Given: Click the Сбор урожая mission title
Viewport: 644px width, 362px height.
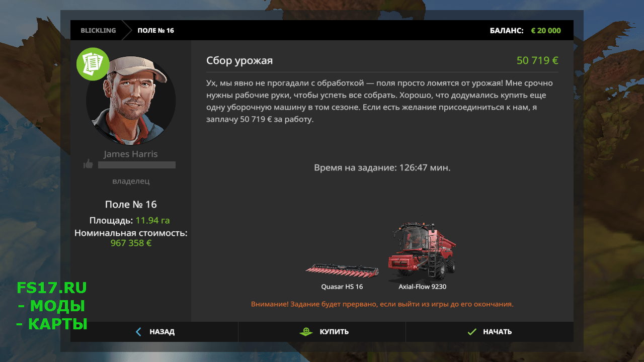Looking at the screenshot, I should pyautogui.click(x=239, y=61).
